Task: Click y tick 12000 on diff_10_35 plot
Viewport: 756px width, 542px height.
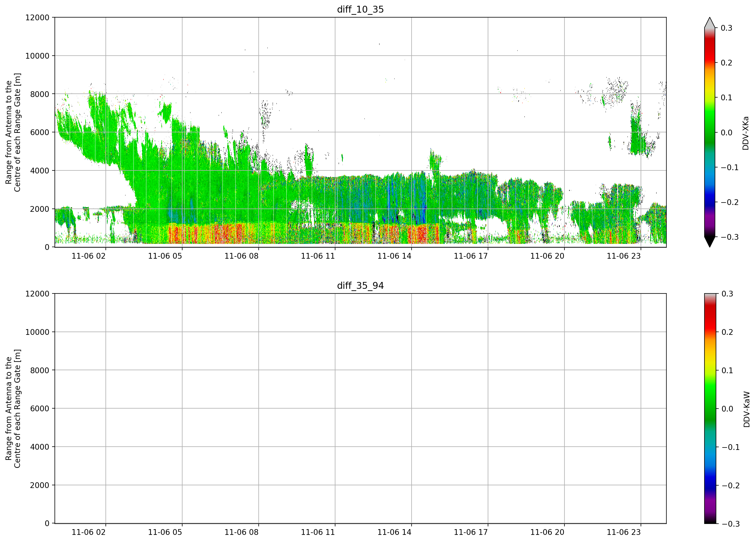Action: (37, 18)
